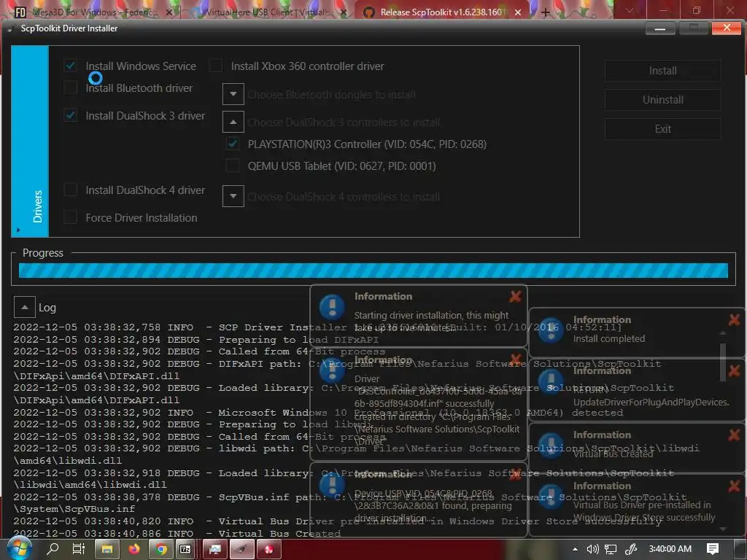Image resolution: width=747 pixels, height=560 pixels.
Task: Enable the Install Xbox 360 controller driver checkbox
Action: (x=216, y=66)
